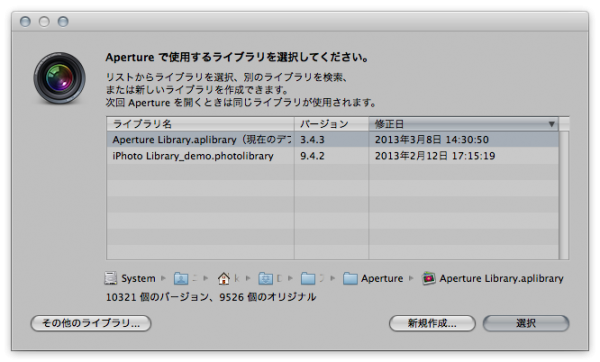The width and height of the screenshot is (600, 362).
Task: Click the zoom window button
Action: 63,21
